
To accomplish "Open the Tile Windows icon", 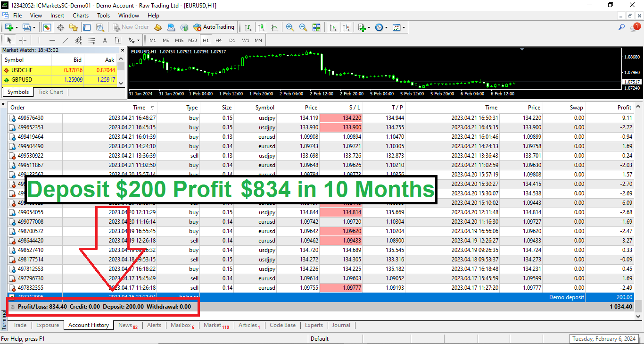I will 317,27.
